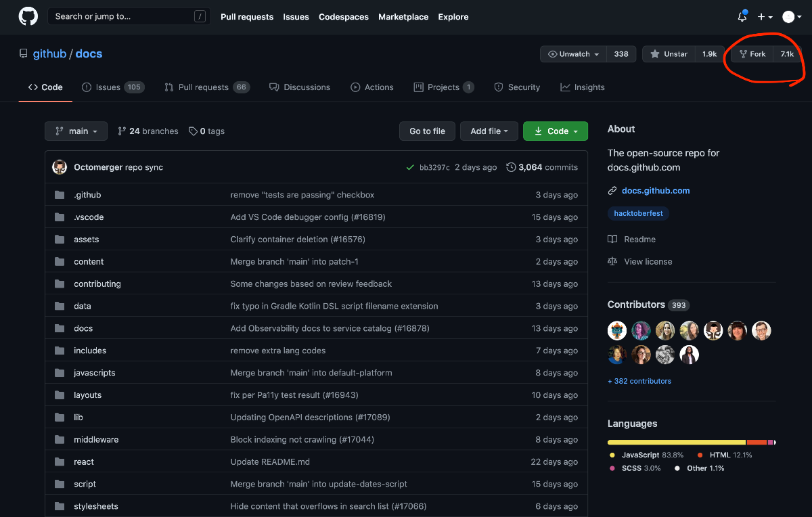Open the Unwatch dropdown button
The width and height of the screenshot is (812, 517).
(573, 54)
